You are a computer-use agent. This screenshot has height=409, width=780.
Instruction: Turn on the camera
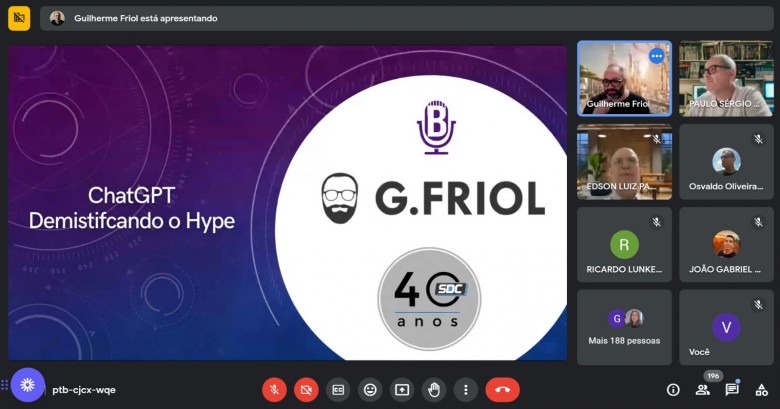(306, 390)
